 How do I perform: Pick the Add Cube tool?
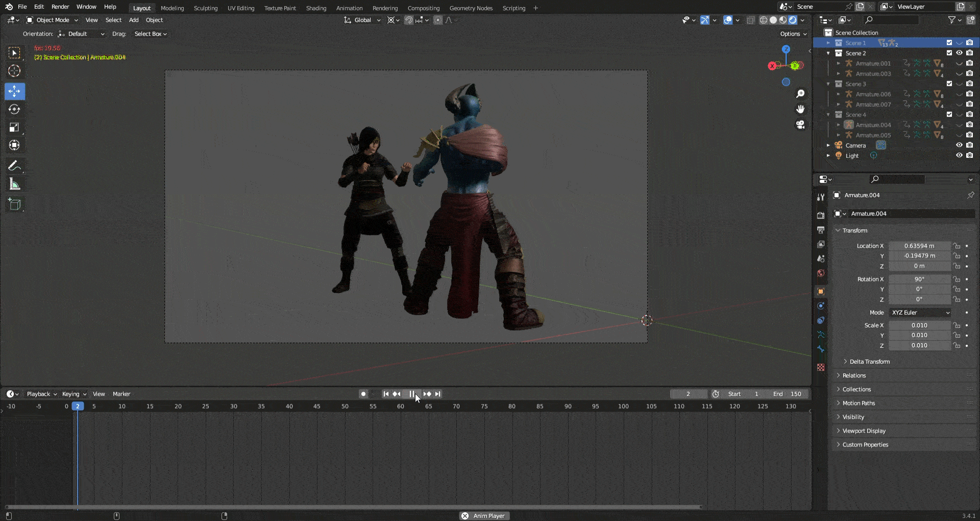tap(14, 204)
